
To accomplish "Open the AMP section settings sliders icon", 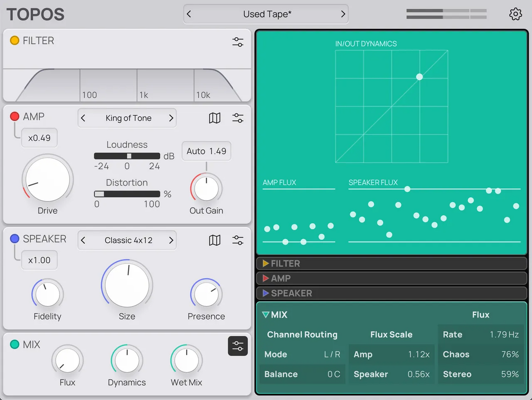I will (238, 118).
